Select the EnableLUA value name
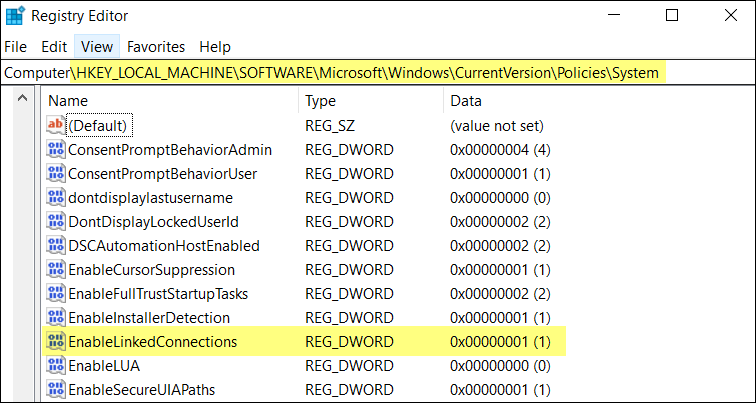Image resolution: width=756 pixels, height=403 pixels. 104,366
